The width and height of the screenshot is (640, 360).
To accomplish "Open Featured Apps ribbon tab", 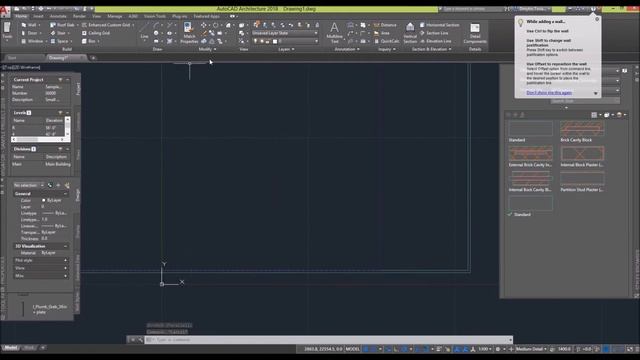I will [206, 16].
